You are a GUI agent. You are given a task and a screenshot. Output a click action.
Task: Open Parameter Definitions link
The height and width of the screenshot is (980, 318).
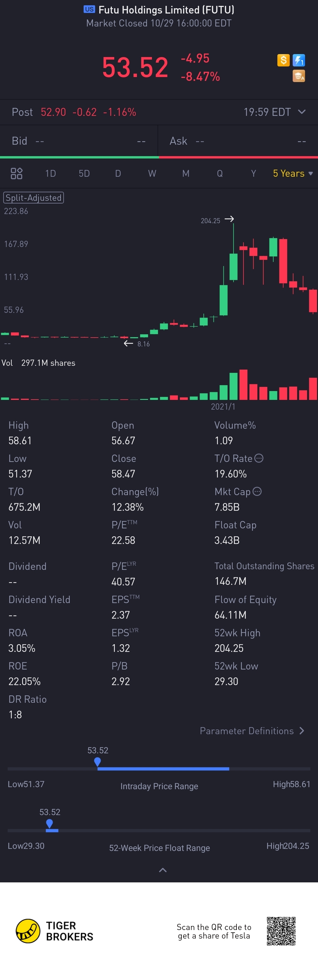pyautogui.click(x=252, y=731)
